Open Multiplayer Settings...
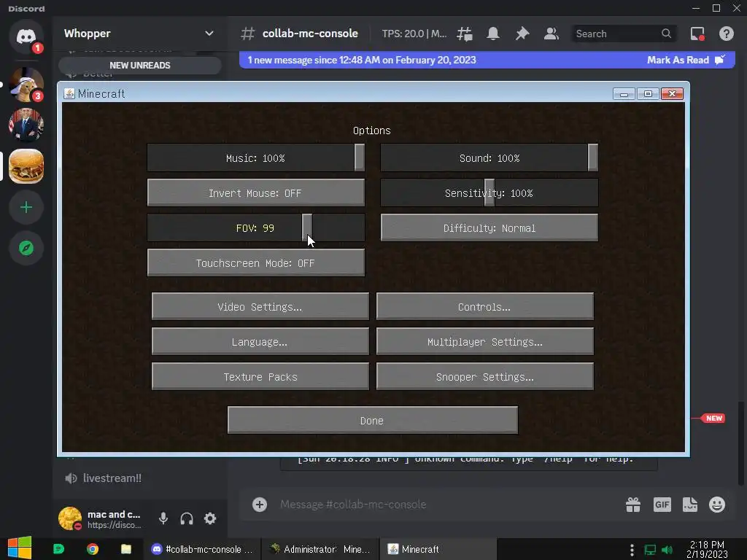Viewport: 747px width, 560px height. 485,342
